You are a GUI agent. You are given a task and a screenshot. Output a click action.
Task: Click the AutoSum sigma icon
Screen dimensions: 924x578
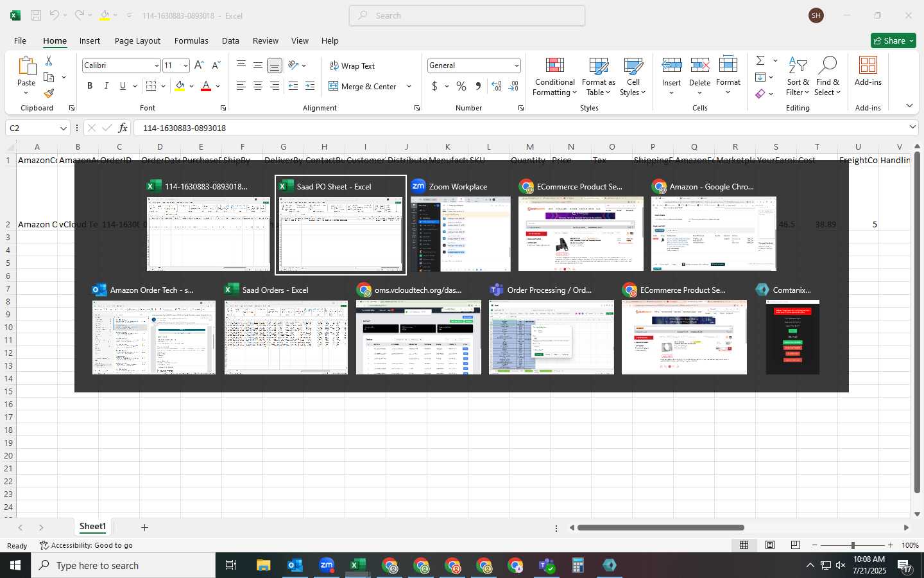pos(760,60)
